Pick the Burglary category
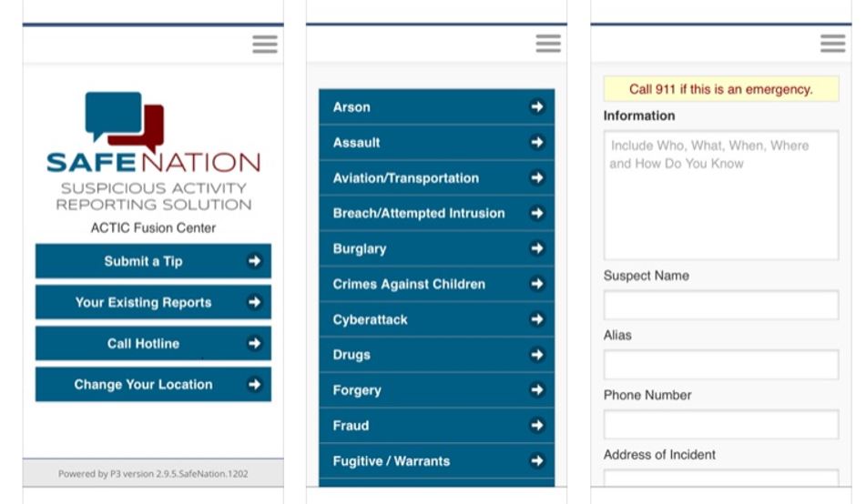 tap(437, 248)
